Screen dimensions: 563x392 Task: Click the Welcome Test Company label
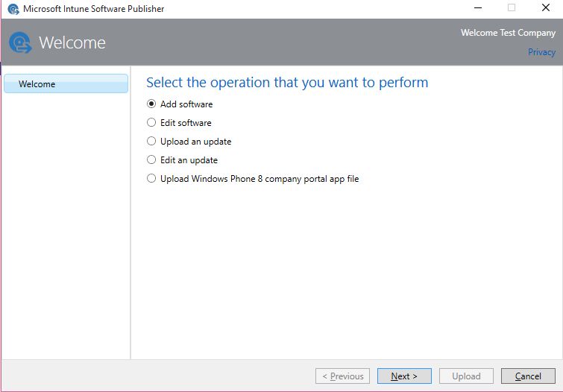point(508,34)
